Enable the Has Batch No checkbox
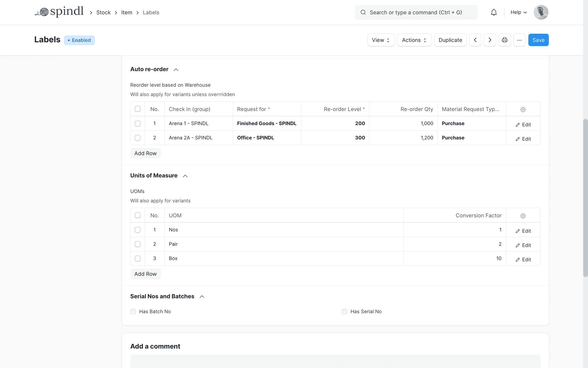The height and width of the screenshot is (368, 588). [x=133, y=311]
